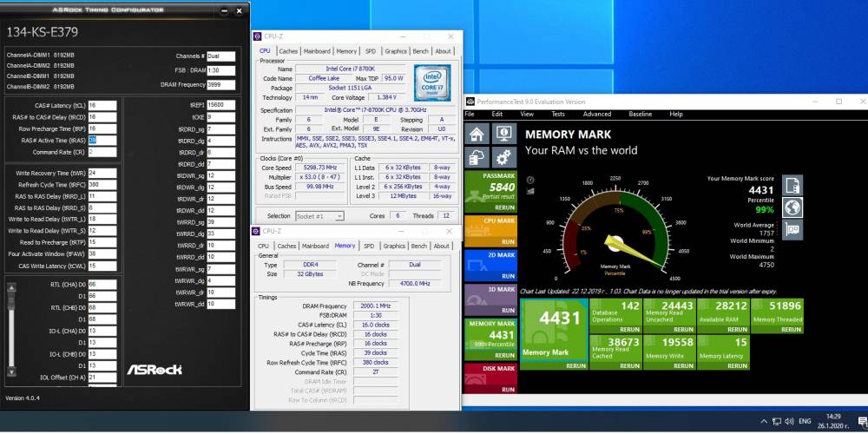Click the hardware card icon below the globe
Image resolution: width=868 pixels, height=434 pixels.
(792, 229)
